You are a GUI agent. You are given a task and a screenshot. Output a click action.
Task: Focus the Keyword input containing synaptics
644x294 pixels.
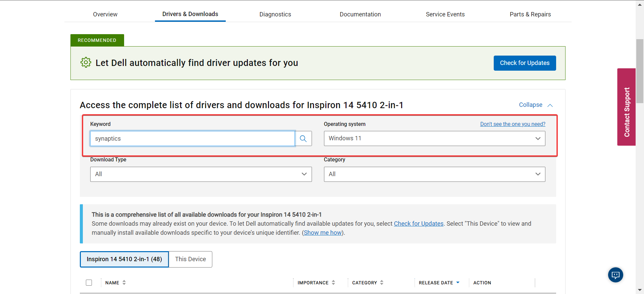pyautogui.click(x=193, y=139)
